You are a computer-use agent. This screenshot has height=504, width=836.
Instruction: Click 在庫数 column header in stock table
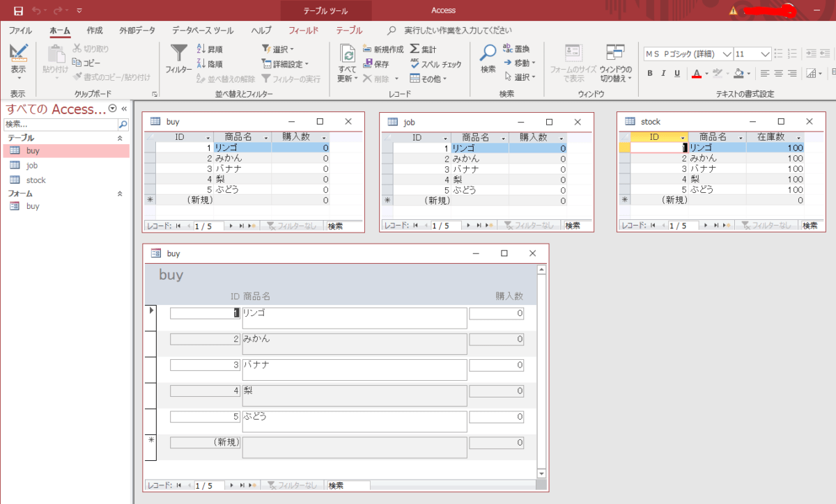coord(775,138)
